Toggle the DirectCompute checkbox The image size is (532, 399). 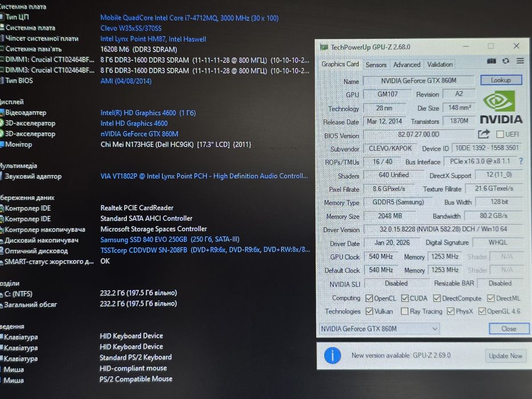(x=437, y=298)
